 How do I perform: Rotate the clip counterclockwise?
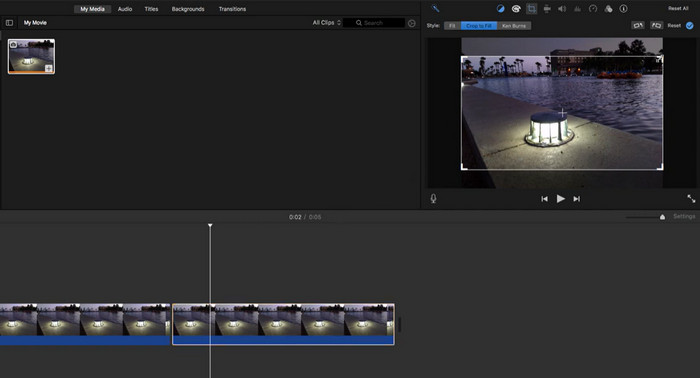point(638,25)
